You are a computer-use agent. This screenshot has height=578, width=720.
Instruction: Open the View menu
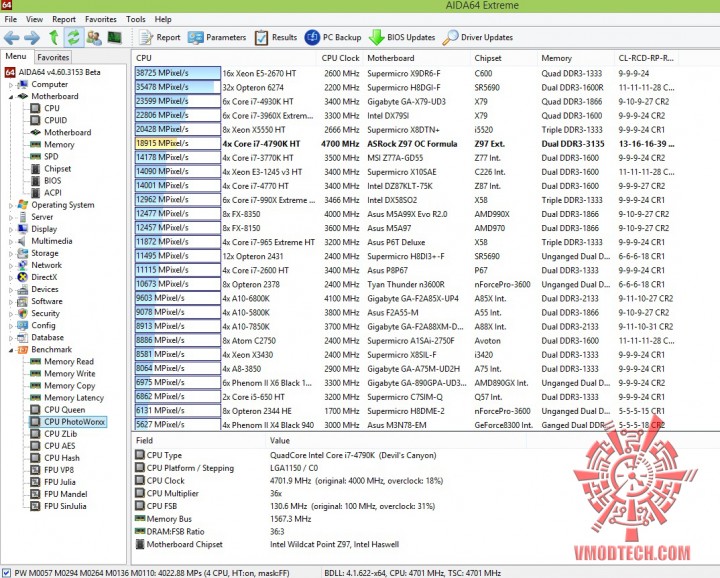pyautogui.click(x=34, y=19)
